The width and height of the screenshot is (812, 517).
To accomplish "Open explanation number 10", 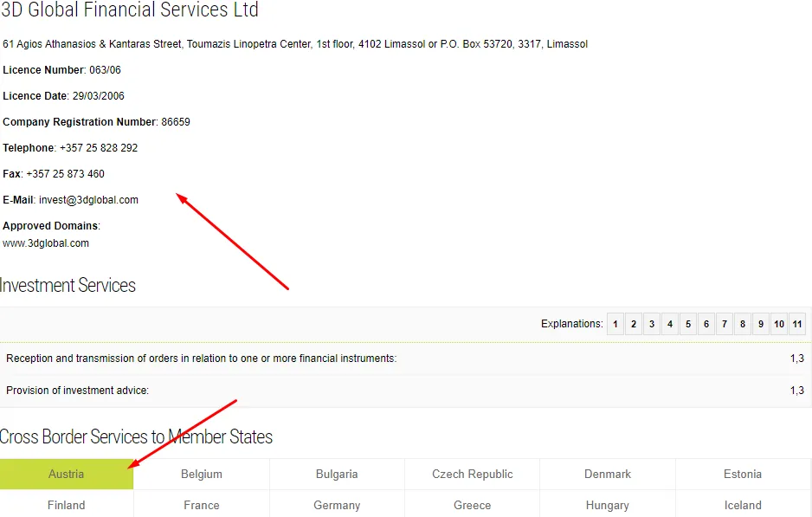I will tap(779, 324).
